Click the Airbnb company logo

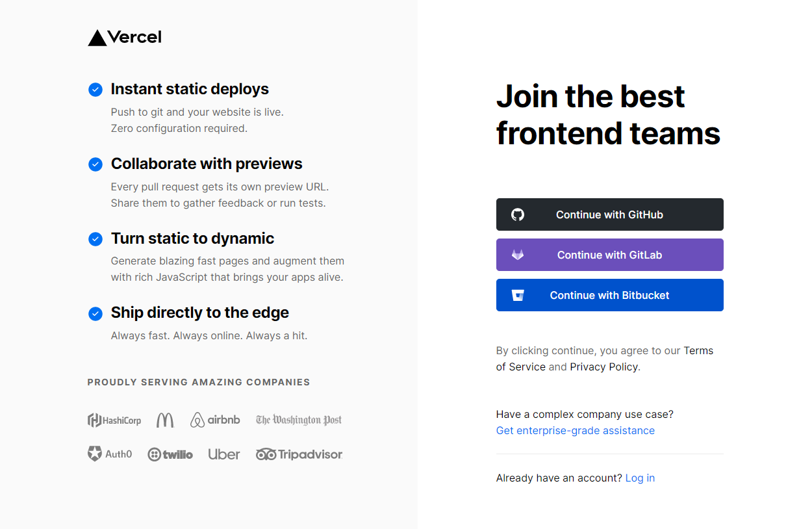[215, 420]
